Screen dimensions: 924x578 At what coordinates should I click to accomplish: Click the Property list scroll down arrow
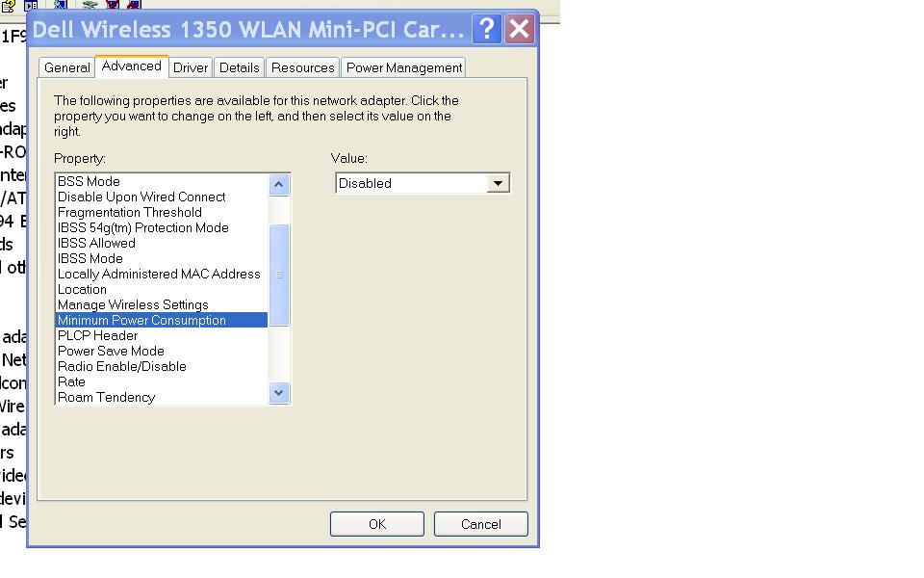click(279, 393)
